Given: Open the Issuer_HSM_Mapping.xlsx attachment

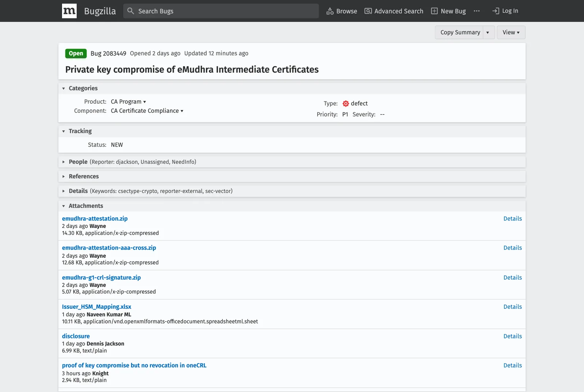Looking at the screenshot, I should click(x=97, y=307).
